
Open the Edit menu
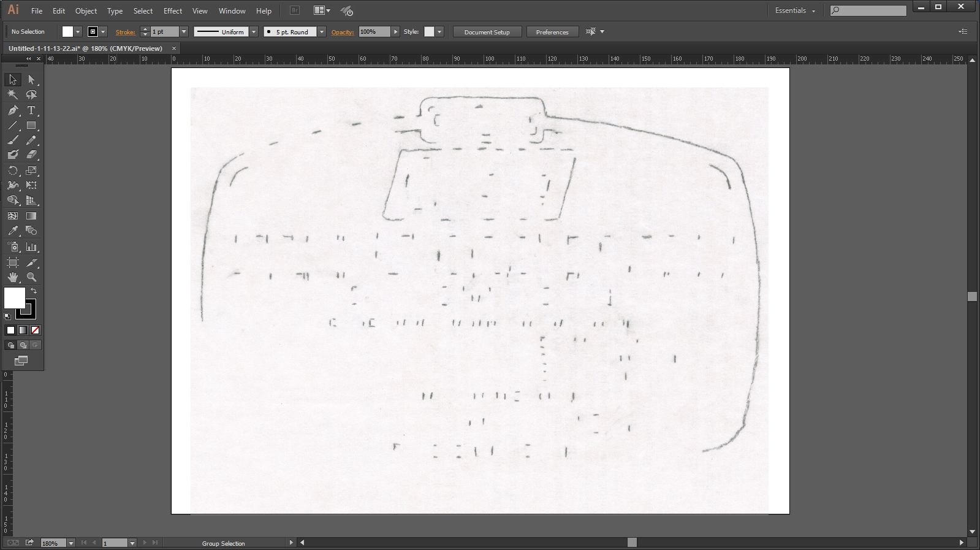(59, 10)
